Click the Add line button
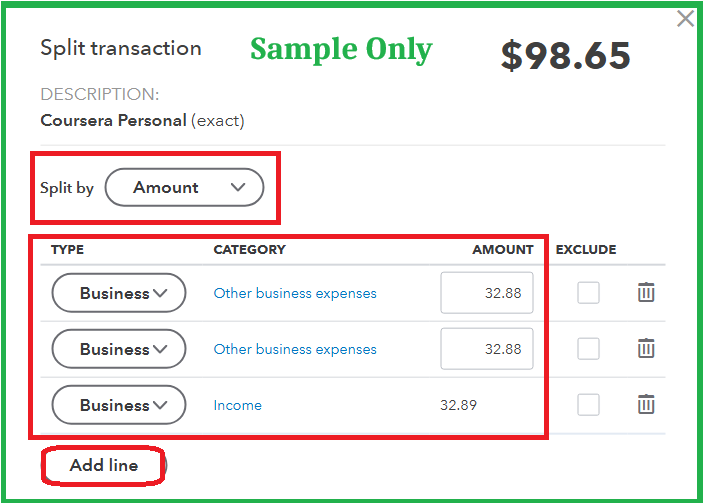703x503 pixels. pyautogui.click(x=104, y=465)
